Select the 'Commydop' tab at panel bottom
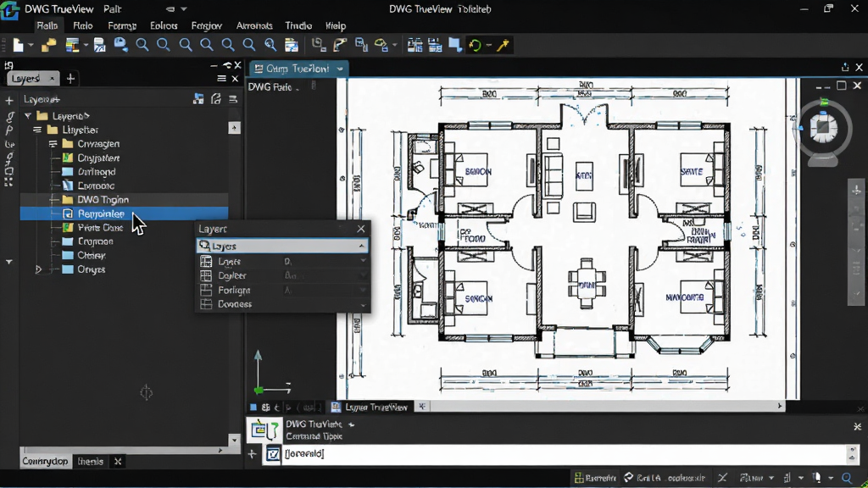Image resolution: width=868 pixels, height=488 pixels. click(46, 461)
